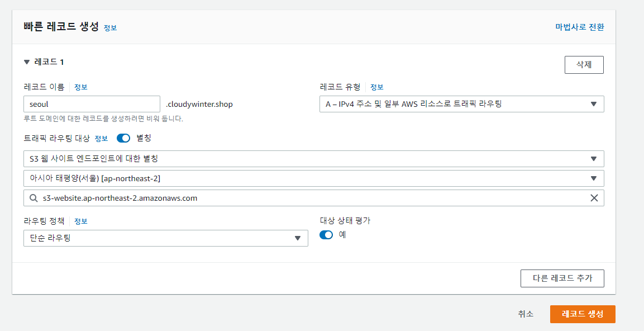The height and width of the screenshot is (331, 644).
Task: Click the 대상 상태 평가 label
Action: [345, 221]
